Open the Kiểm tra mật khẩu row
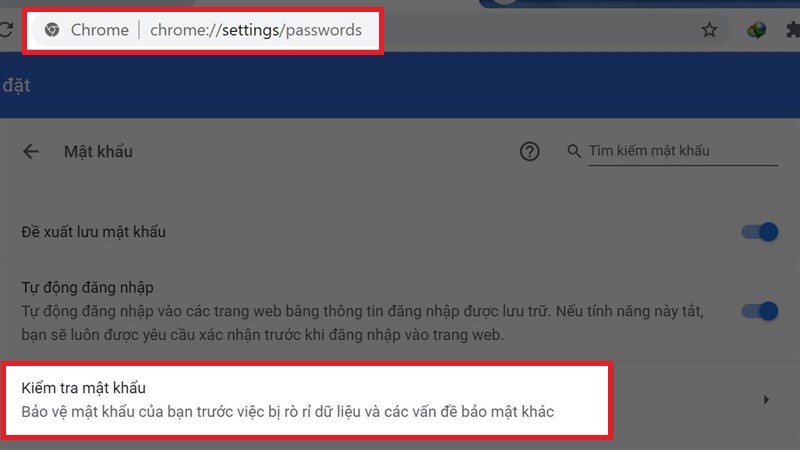 399,400
